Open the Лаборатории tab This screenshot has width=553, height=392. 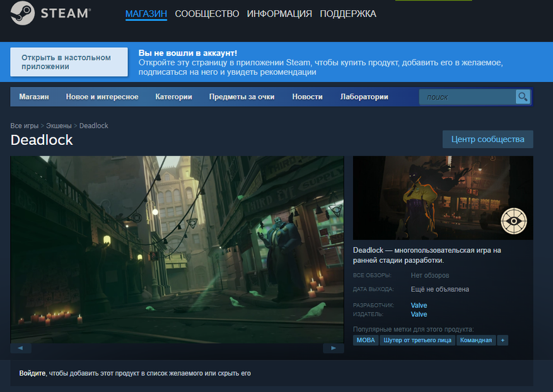(x=364, y=97)
